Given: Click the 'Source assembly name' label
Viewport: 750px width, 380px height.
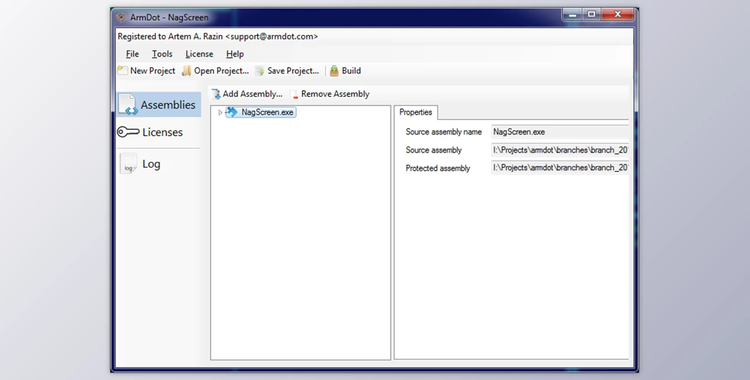Looking at the screenshot, I should (443, 132).
